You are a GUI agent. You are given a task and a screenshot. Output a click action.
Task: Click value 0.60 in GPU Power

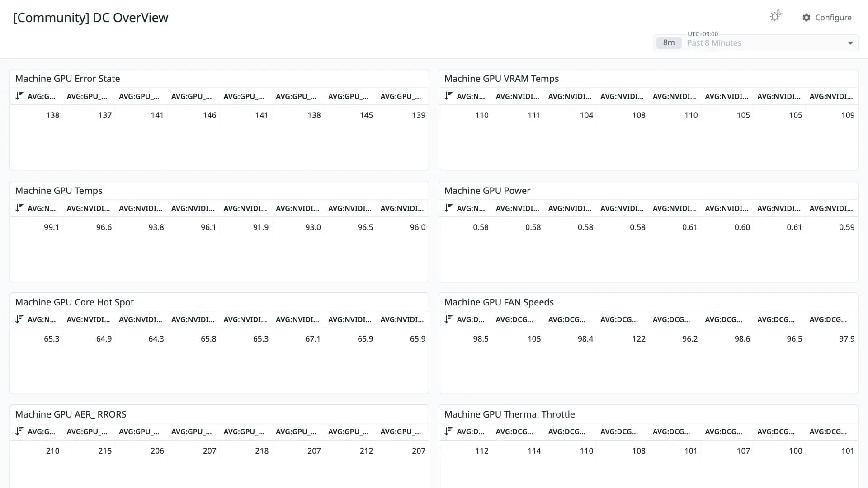742,227
